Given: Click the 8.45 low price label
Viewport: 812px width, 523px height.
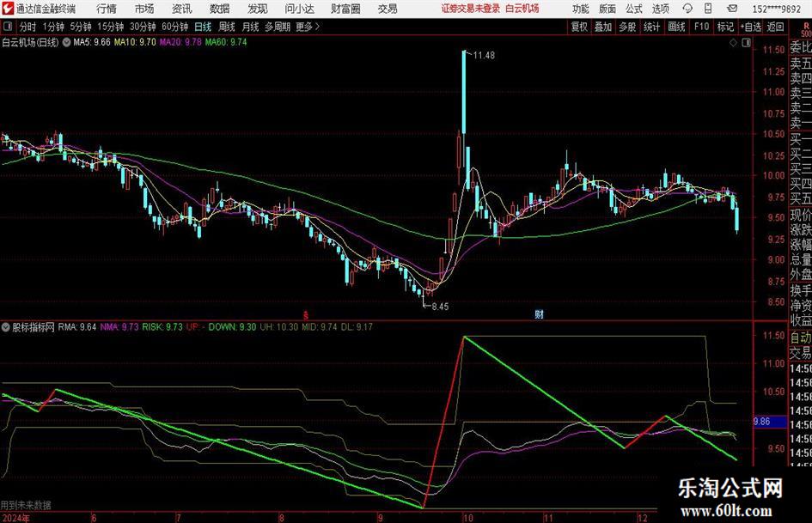Looking at the screenshot, I should click(x=440, y=307).
